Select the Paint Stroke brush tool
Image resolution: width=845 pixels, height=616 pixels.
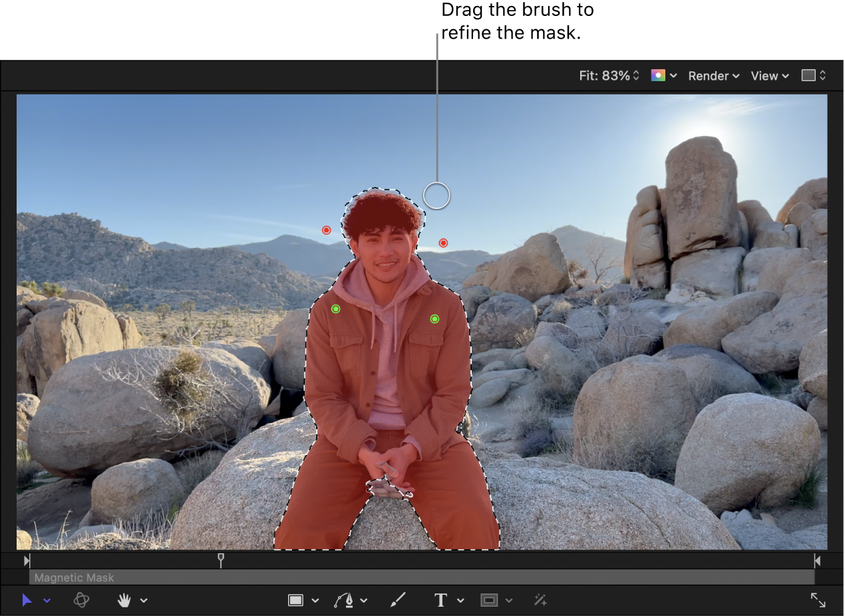(x=398, y=600)
